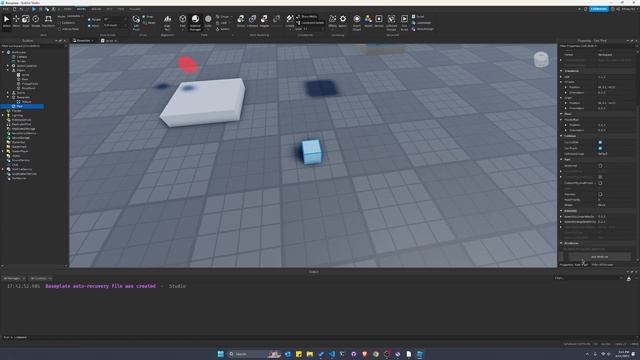Toggle the Rotate snap checkbox
The image size is (640, 360).
point(89,19)
